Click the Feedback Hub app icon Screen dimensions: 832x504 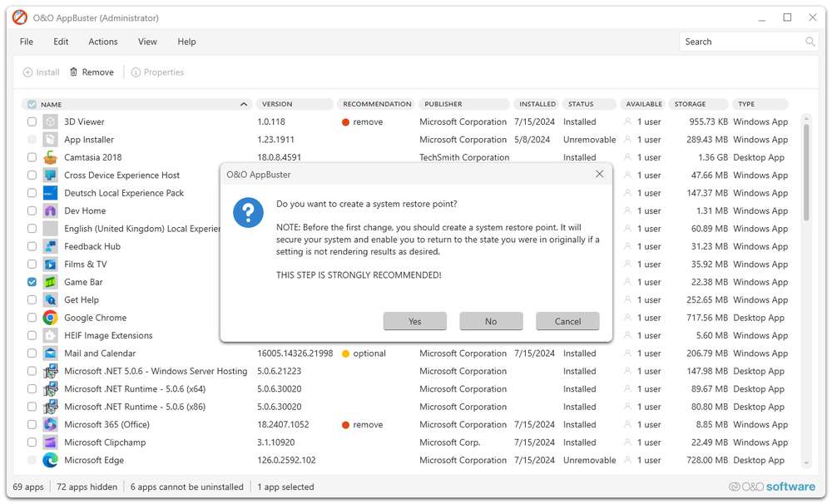(x=50, y=247)
